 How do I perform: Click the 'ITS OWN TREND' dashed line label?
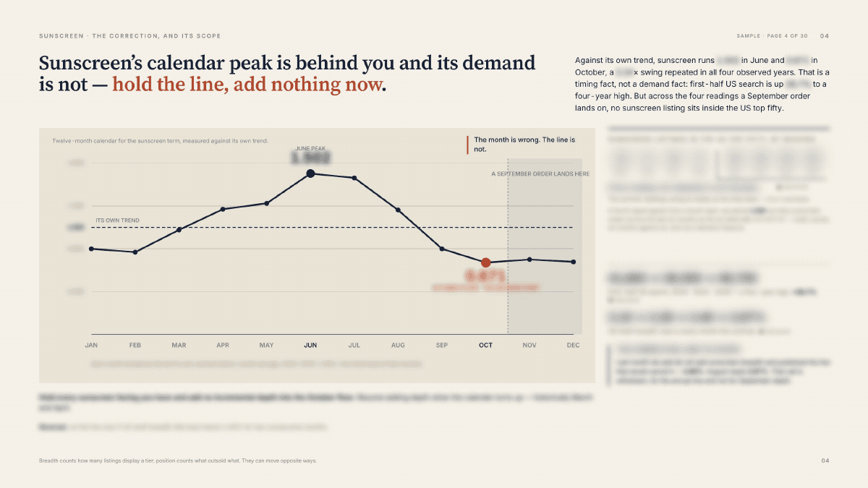click(x=118, y=221)
